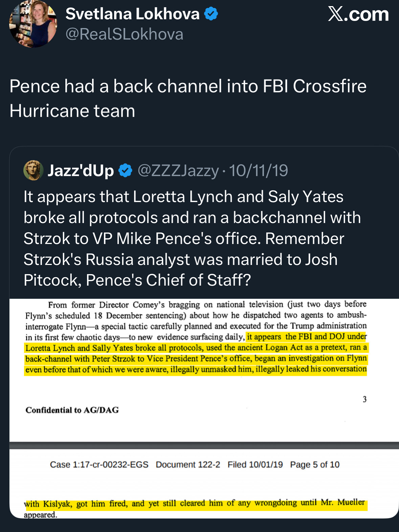Open the Jazz'dUp display name
Viewport: 399px width, 532px height.
(81, 170)
